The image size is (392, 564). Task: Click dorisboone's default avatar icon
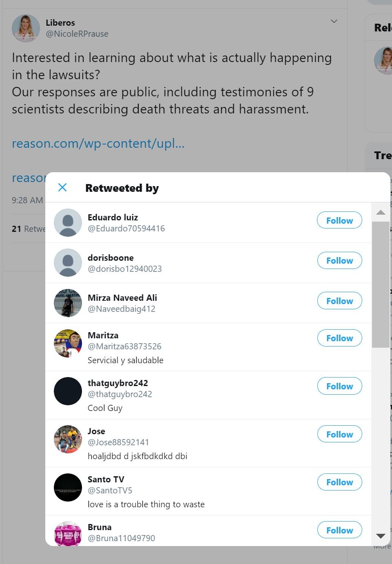coord(68,263)
